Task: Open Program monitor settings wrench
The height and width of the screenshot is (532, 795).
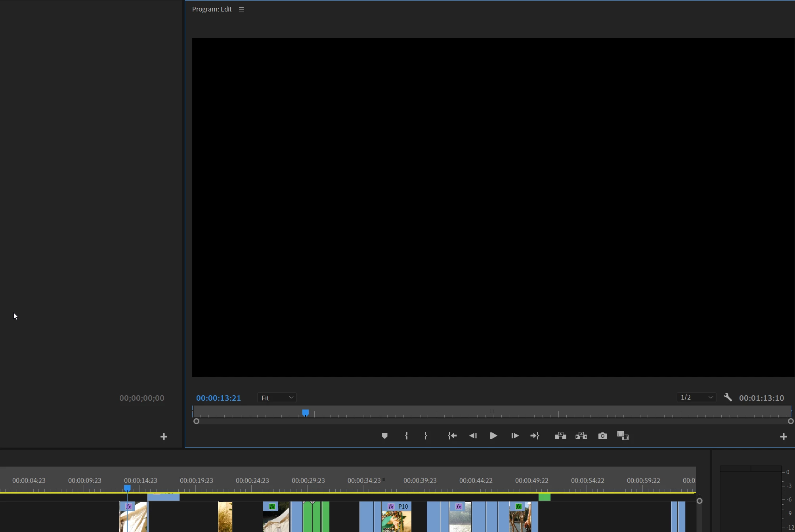Action: 728,397
